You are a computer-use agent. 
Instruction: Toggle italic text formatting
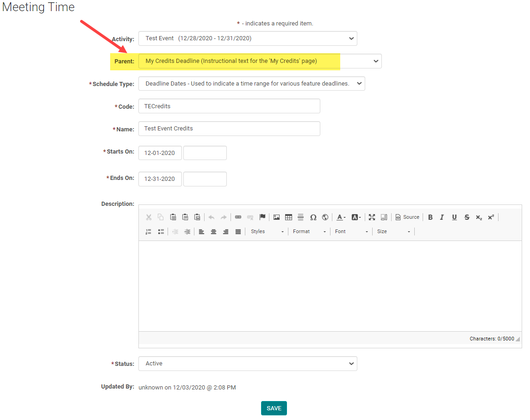pos(442,217)
